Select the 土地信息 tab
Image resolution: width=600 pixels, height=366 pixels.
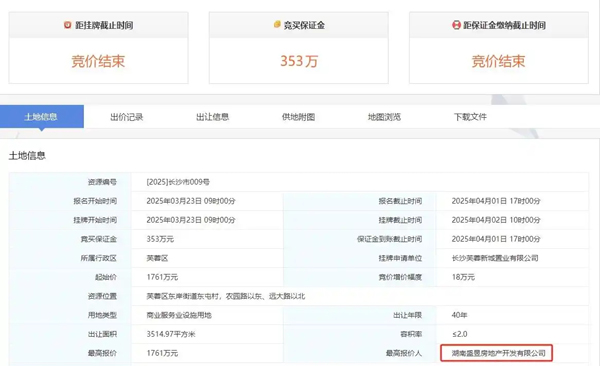[x=42, y=117]
